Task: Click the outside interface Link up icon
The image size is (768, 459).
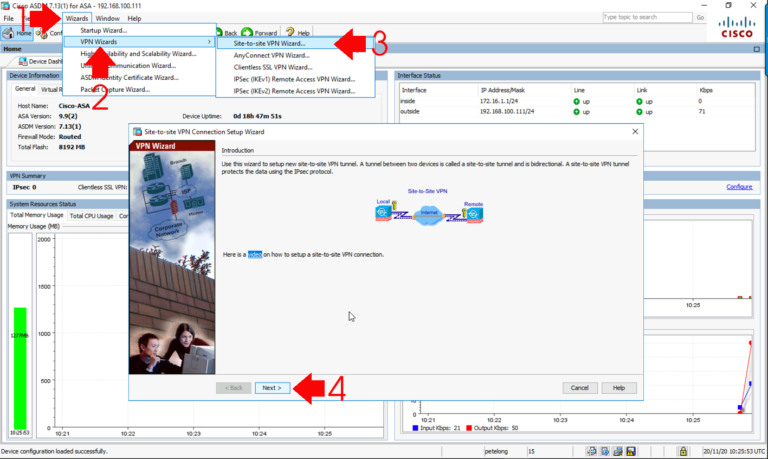Action: click(x=639, y=112)
